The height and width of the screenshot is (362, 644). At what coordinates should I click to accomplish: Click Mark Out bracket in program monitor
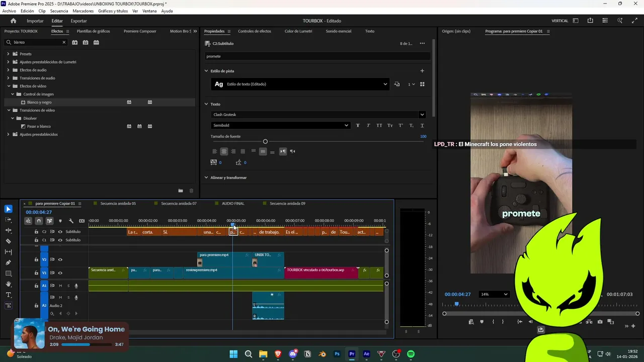pyautogui.click(x=503, y=322)
